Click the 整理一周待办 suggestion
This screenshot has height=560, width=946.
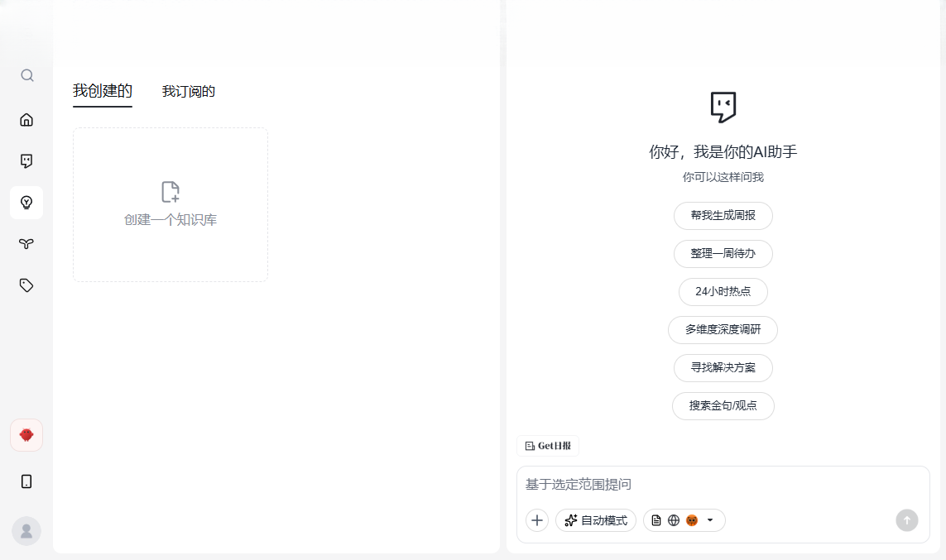tap(723, 254)
